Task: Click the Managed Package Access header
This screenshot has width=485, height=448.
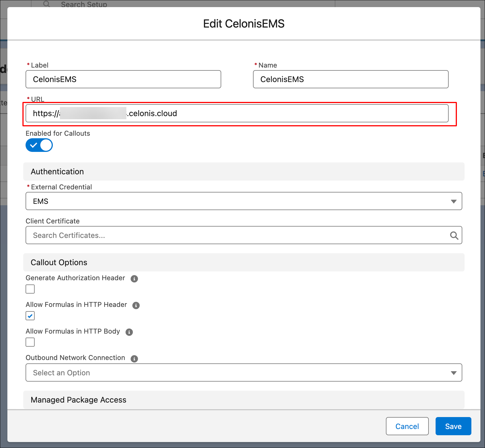Action: click(x=244, y=400)
